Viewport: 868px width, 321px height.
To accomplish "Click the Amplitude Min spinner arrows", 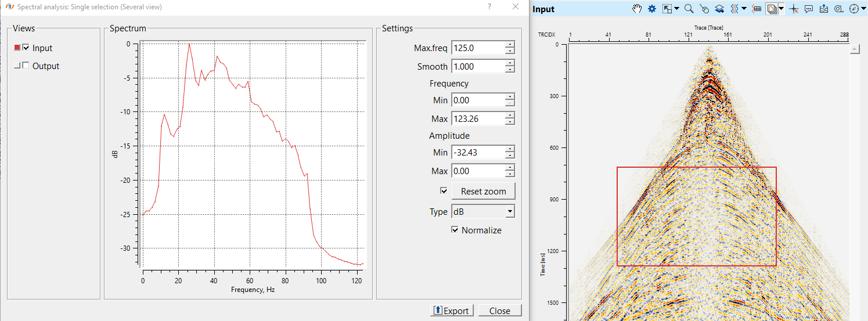I will click(x=510, y=152).
